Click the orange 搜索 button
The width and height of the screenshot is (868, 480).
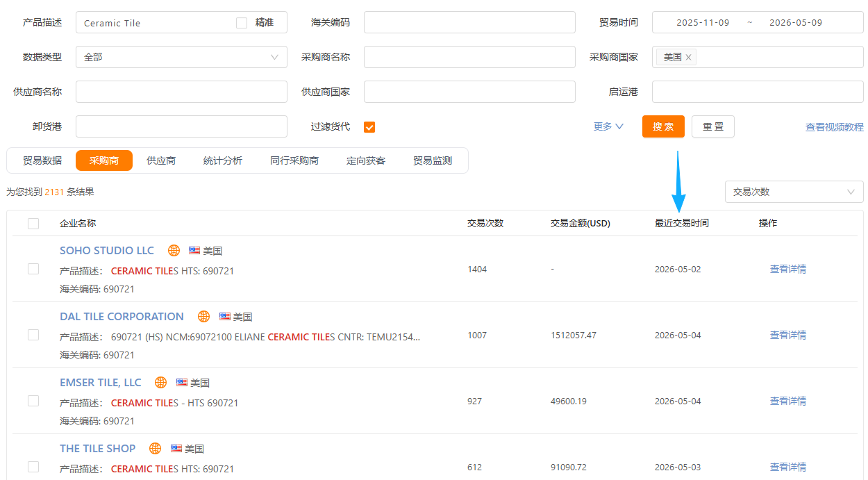[663, 126]
